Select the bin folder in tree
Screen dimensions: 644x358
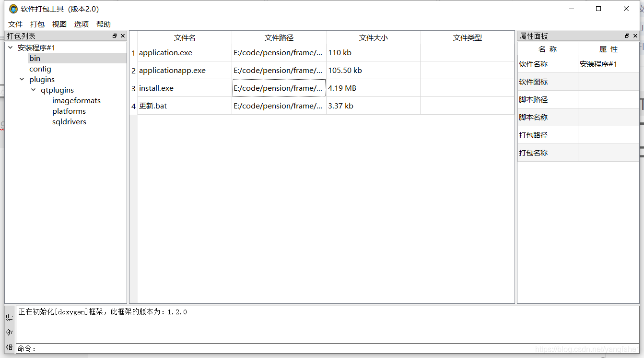pos(35,59)
